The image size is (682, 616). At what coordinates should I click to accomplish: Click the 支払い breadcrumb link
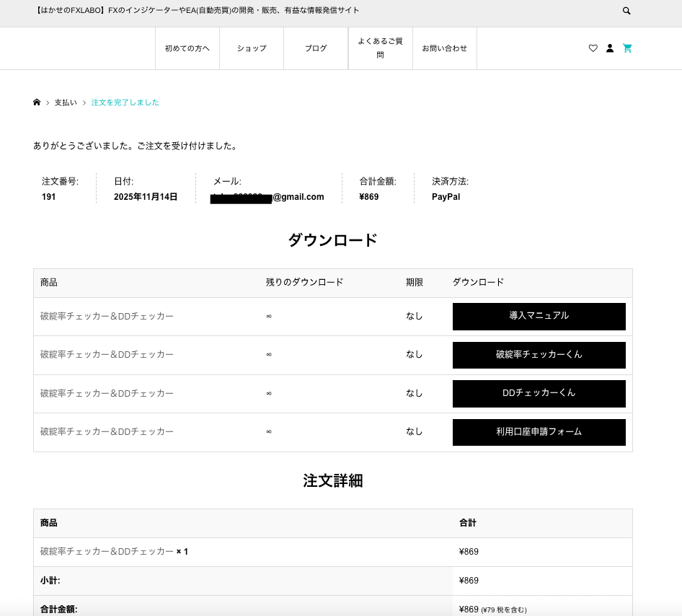[66, 102]
